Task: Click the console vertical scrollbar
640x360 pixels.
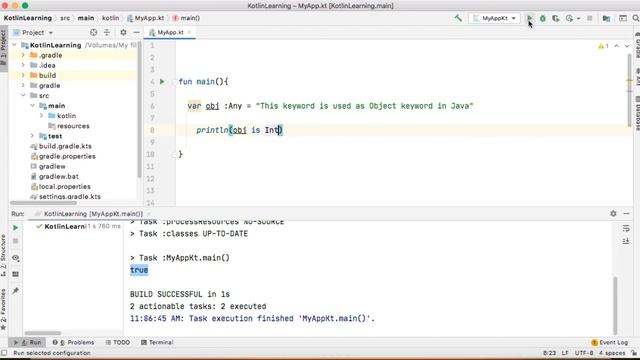Action: (615, 305)
